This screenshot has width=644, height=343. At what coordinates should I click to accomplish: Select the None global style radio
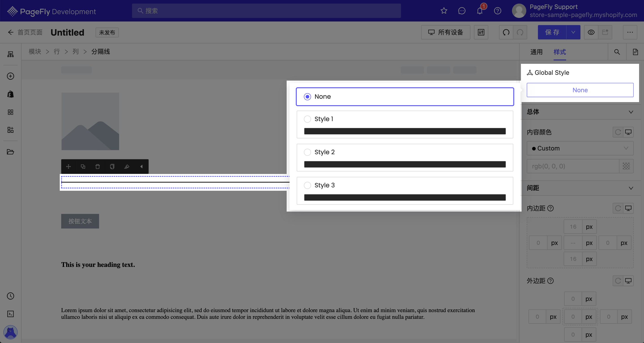click(x=307, y=96)
